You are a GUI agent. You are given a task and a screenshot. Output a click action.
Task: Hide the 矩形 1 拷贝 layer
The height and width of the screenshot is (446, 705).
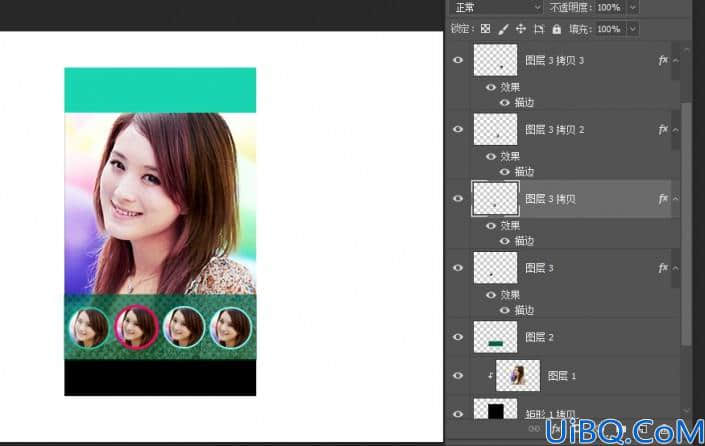tap(458, 414)
